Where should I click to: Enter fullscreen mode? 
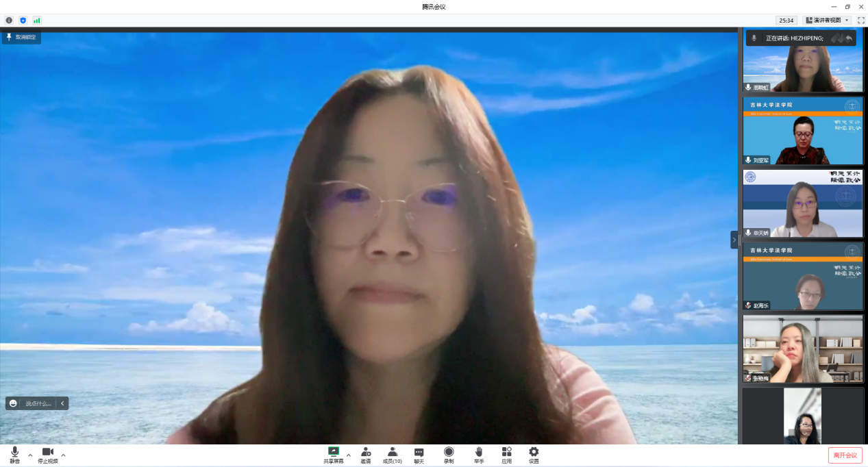pos(861,20)
